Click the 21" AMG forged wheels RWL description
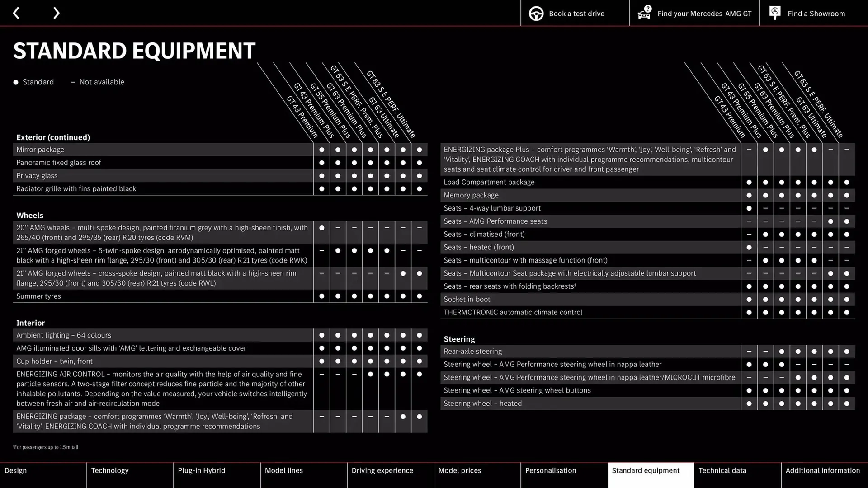This screenshot has width=868, height=488. point(156,278)
